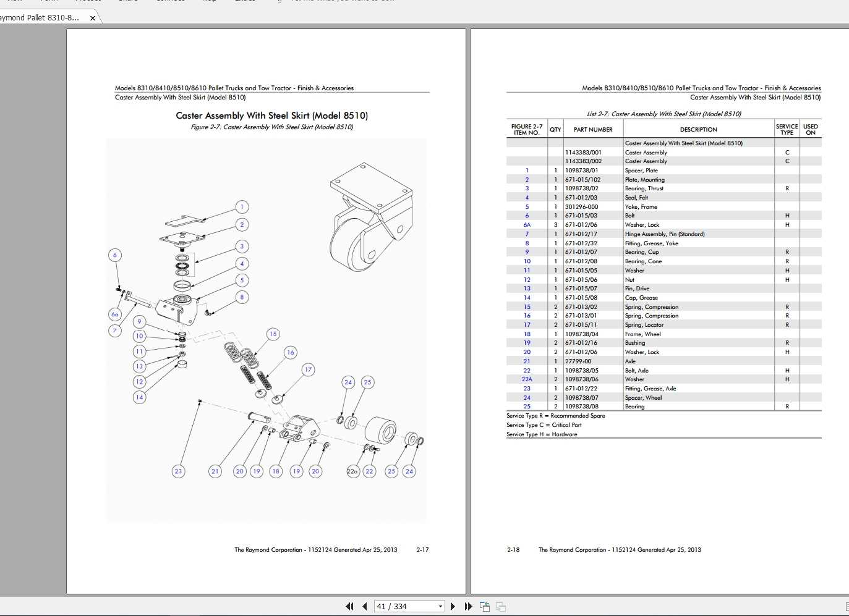Screen dimensions: 849x616
Task: Click part number 1143383/001
Action: 583,153
